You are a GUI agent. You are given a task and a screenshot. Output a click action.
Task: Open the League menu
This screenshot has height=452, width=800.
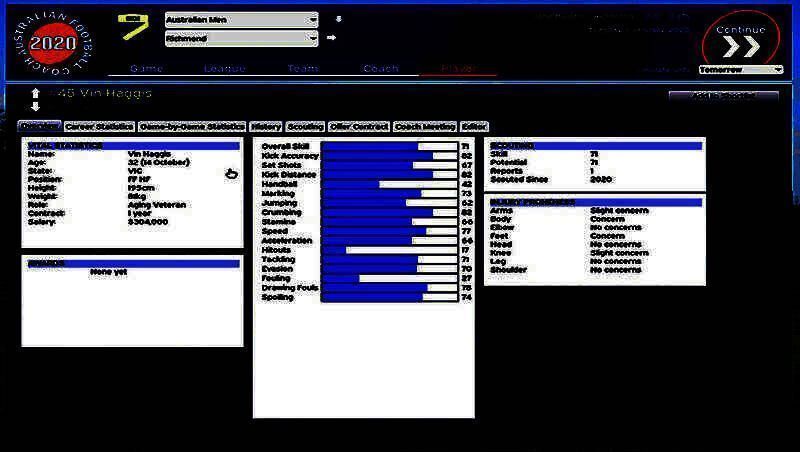(x=225, y=69)
